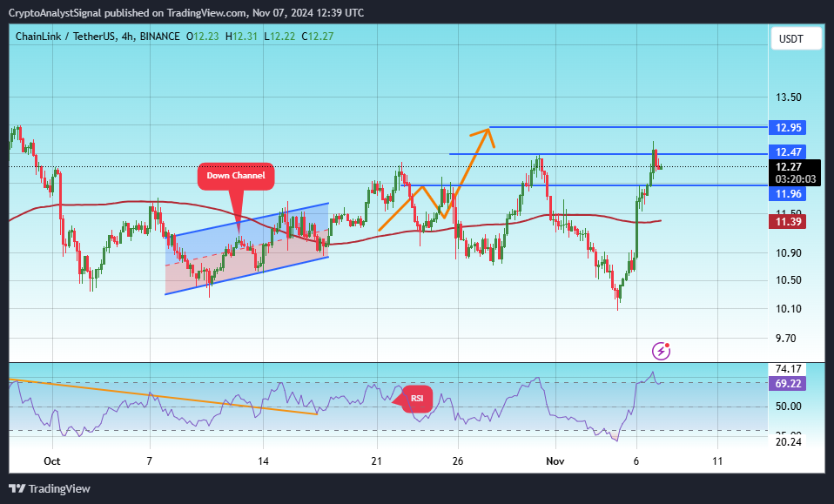Click the current price 12.27 label

pyautogui.click(x=788, y=167)
